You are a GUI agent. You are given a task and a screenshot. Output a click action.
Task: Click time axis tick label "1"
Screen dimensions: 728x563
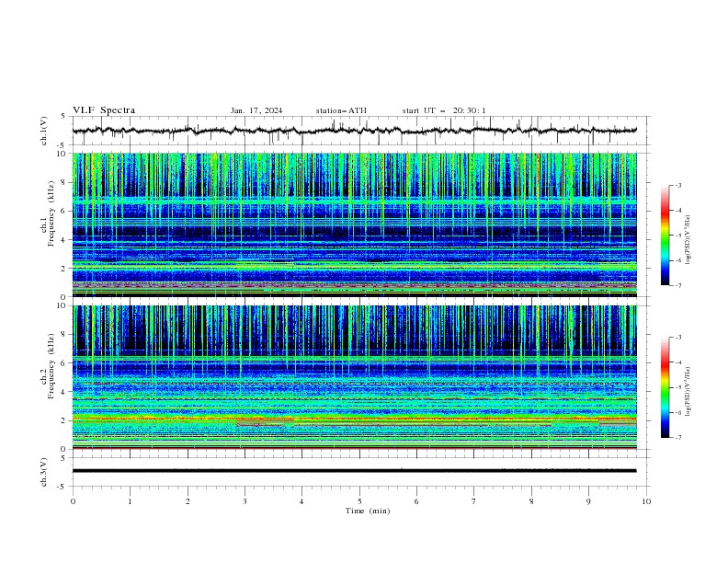pos(130,501)
